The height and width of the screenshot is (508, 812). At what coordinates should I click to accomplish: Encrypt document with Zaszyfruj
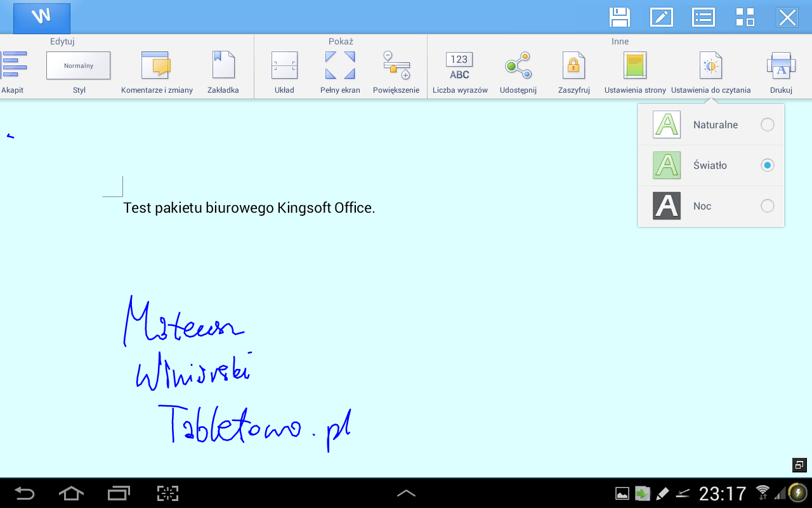(574, 72)
